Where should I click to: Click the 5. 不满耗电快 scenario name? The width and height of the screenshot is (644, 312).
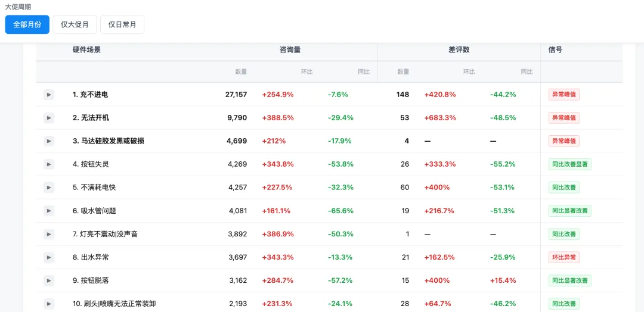pos(94,188)
